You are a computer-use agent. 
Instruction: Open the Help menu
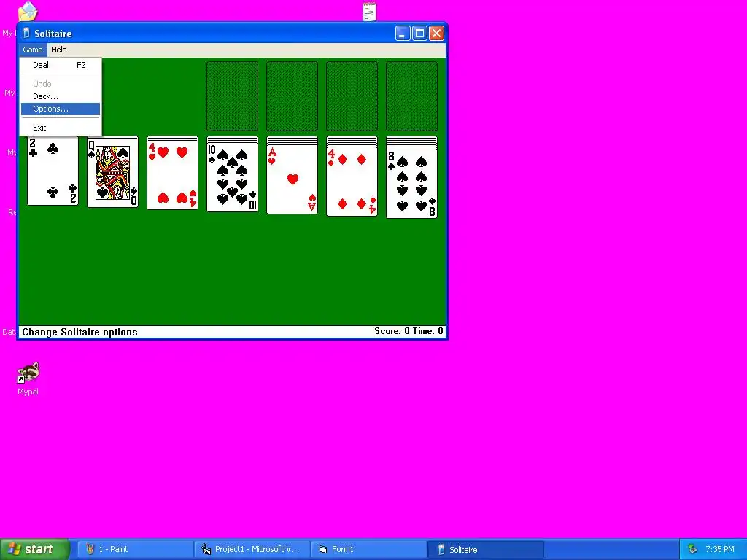click(x=59, y=50)
